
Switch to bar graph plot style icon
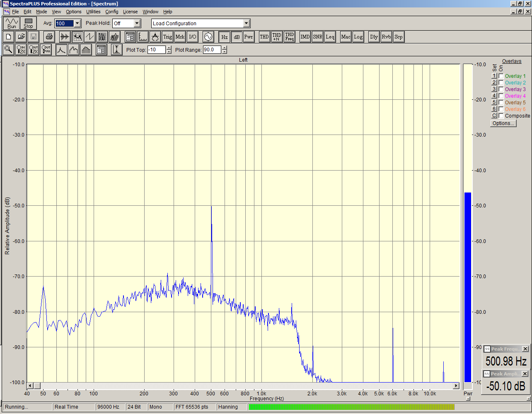[86, 50]
